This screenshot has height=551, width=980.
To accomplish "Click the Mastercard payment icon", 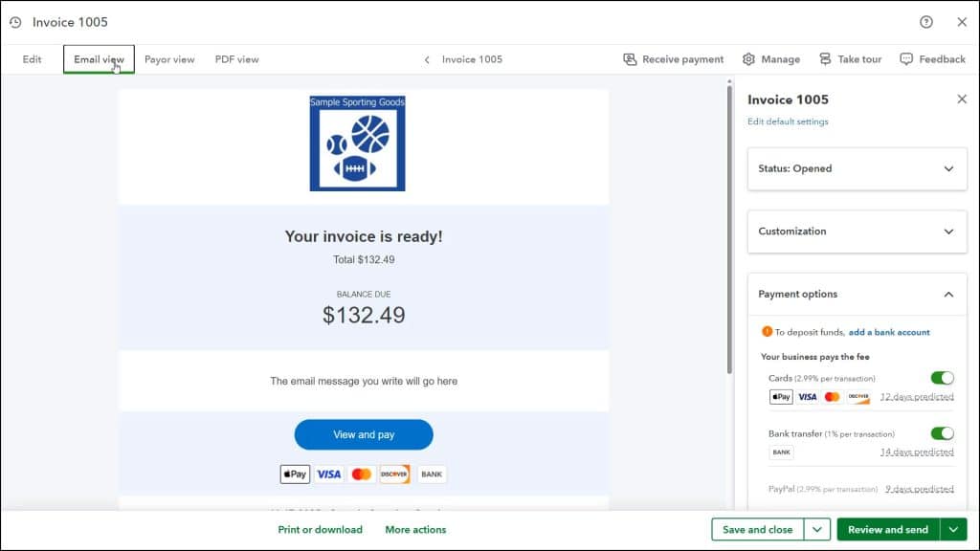I will pyautogui.click(x=361, y=474).
